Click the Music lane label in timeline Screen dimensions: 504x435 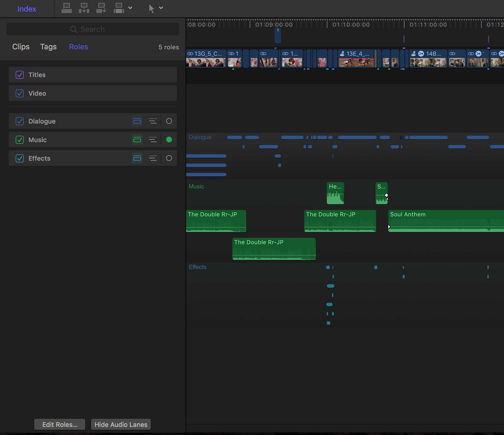[196, 186]
